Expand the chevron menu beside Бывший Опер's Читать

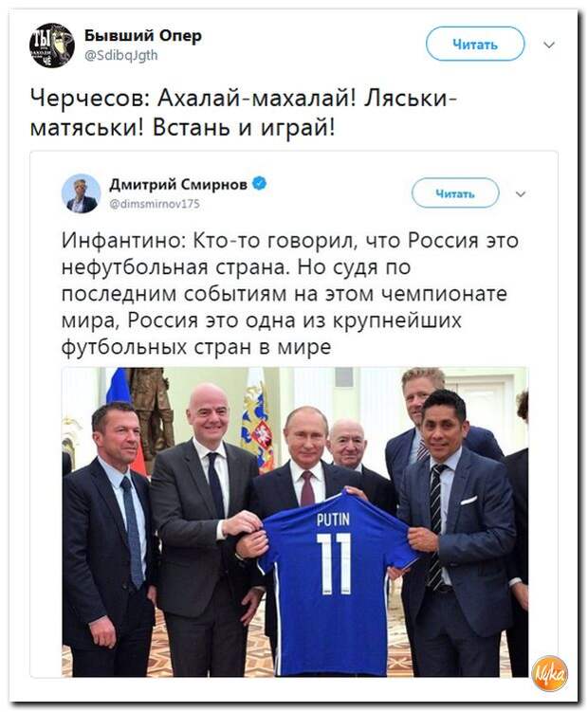[x=549, y=45]
